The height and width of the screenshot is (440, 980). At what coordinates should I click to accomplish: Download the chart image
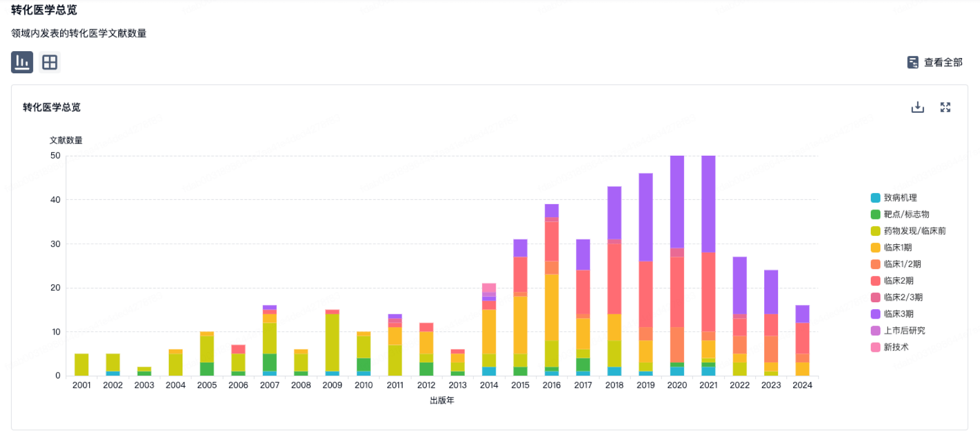(917, 108)
